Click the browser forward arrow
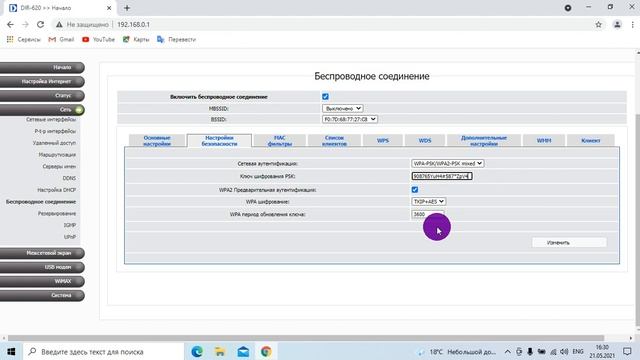Screen dimensions: 640x360 pos(25,24)
